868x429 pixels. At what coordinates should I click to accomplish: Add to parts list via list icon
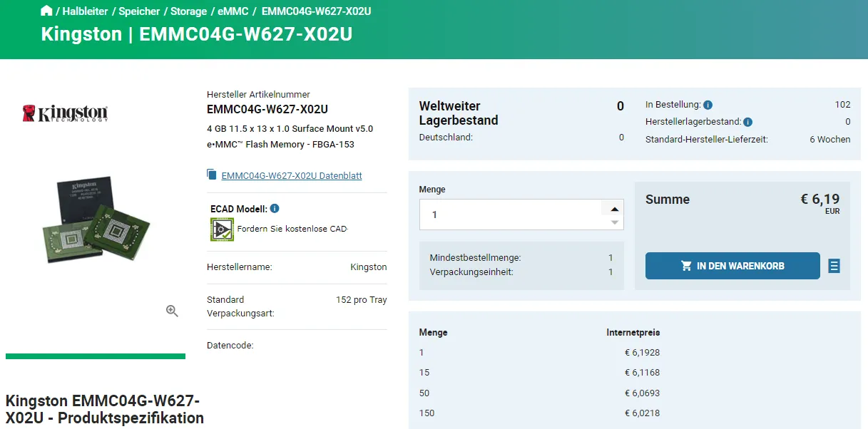click(x=834, y=266)
